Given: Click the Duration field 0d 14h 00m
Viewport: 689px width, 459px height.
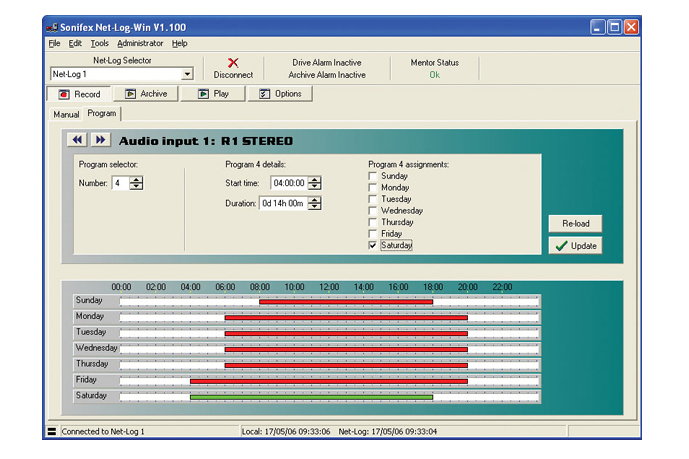Looking at the screenshot, I should (x=283, y=203).
